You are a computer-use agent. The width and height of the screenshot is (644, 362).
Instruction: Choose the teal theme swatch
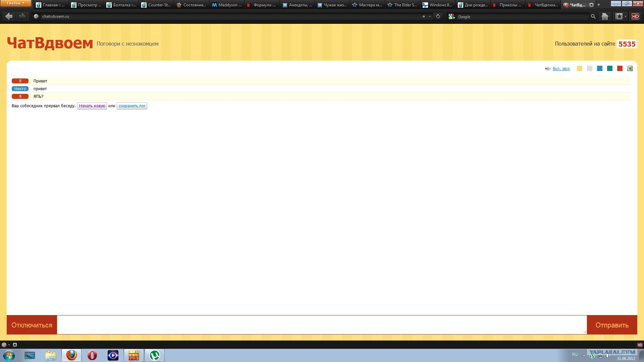[x=610, y=68]
